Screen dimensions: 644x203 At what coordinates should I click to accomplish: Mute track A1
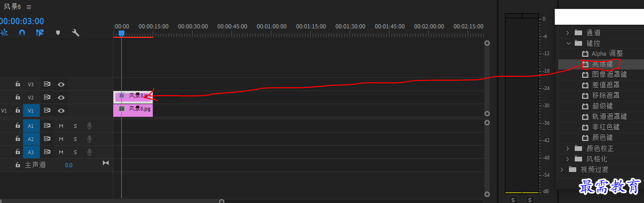[61, 126]
